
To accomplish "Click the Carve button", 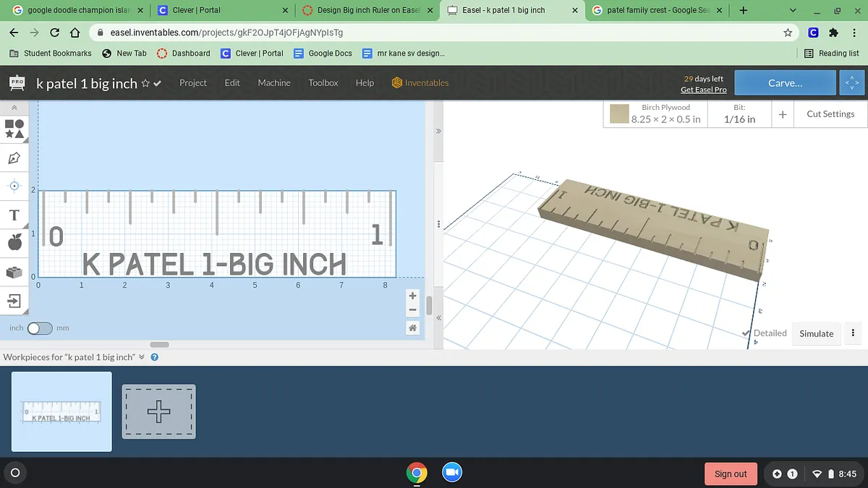I will coord(785,83).
